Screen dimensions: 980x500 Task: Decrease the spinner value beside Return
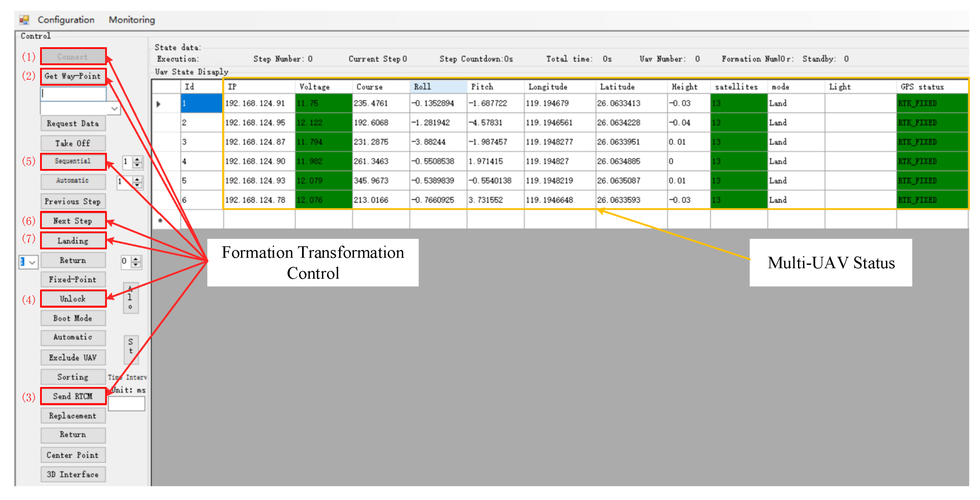[136, 265]
